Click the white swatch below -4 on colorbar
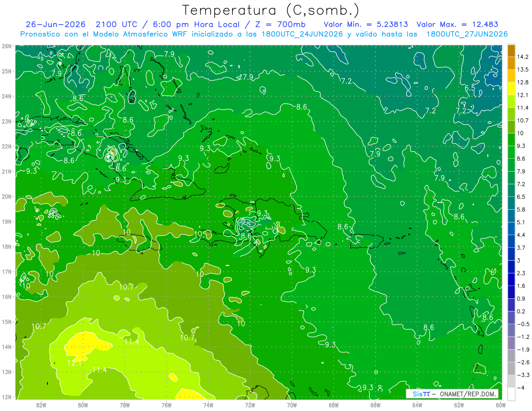The height and width of the screenshot is (411, 532). click(x=511, y=394)
